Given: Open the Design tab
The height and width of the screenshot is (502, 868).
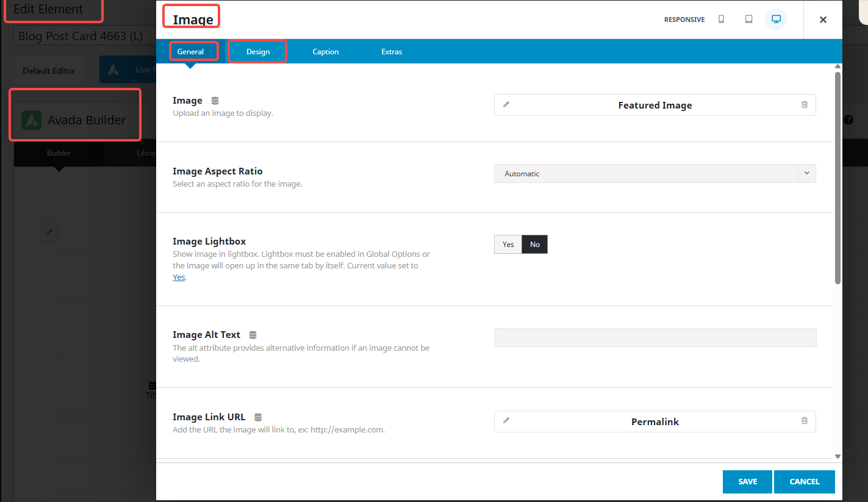Looking at the screenshot, I should point(258,52).
